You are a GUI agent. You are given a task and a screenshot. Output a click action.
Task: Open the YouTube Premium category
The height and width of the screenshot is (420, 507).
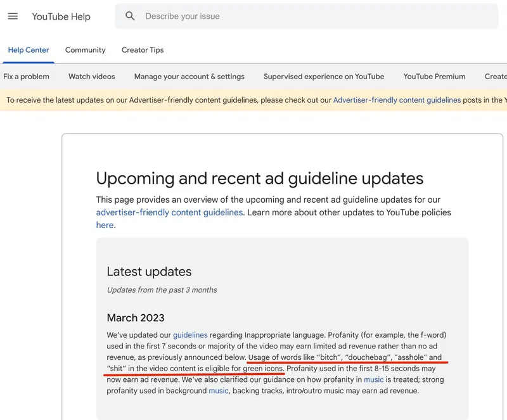[434, 77]
